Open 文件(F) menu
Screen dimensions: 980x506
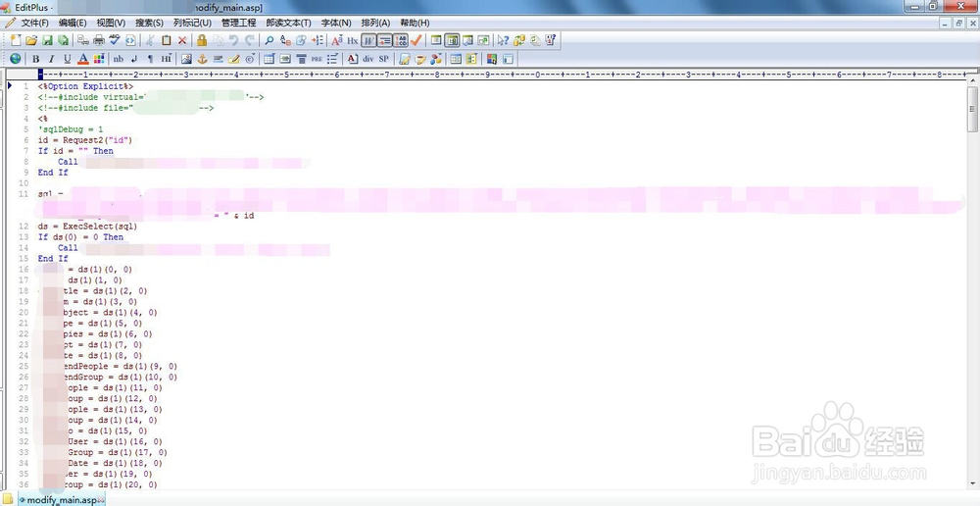click(x=35, y=23)
